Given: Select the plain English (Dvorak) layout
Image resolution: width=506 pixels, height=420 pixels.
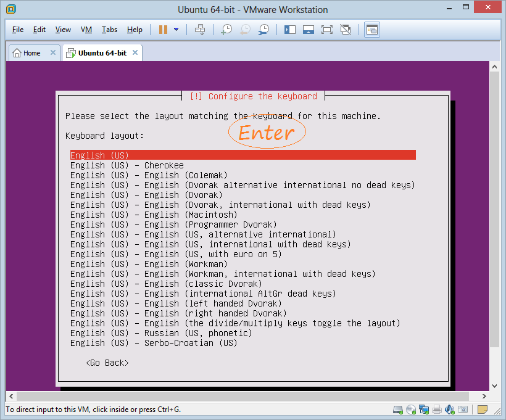Looking at the screenshot, I should pos(146,195).
